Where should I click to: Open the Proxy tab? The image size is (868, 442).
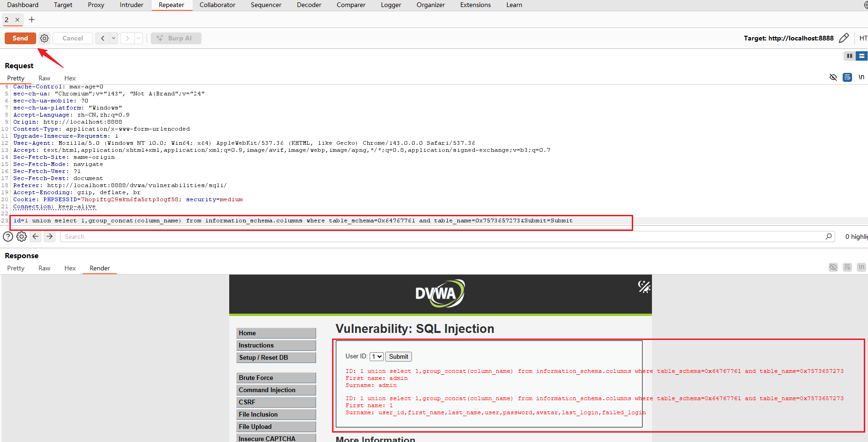pos(96,5)
